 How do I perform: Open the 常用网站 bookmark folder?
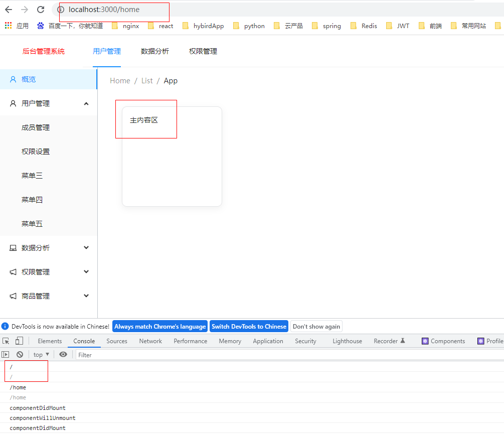click(468, 26)
